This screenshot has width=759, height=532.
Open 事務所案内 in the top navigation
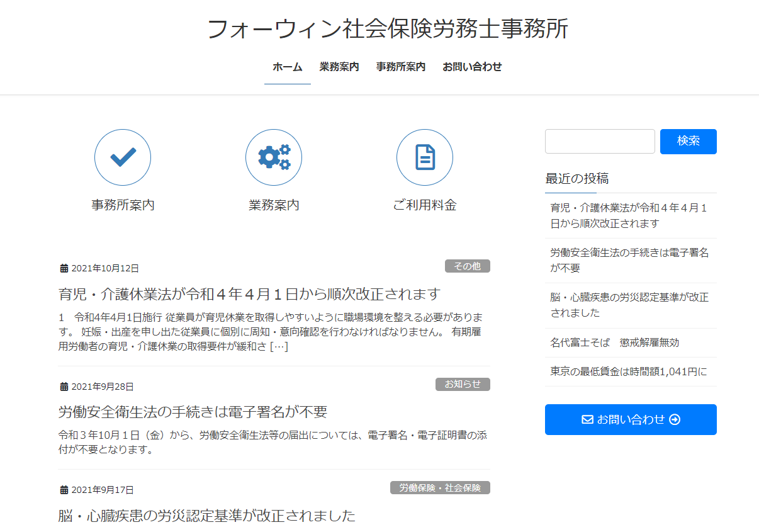(x=401, y=67)
